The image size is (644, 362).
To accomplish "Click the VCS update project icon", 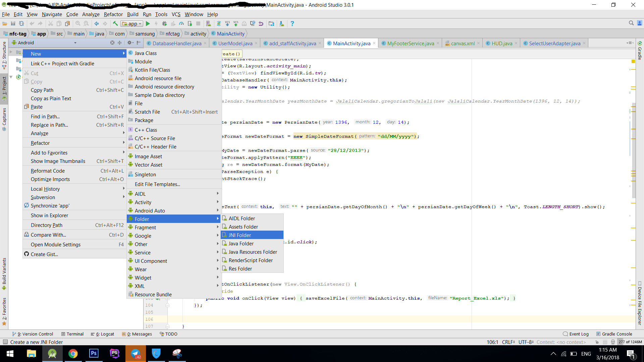I will (227, 24).
